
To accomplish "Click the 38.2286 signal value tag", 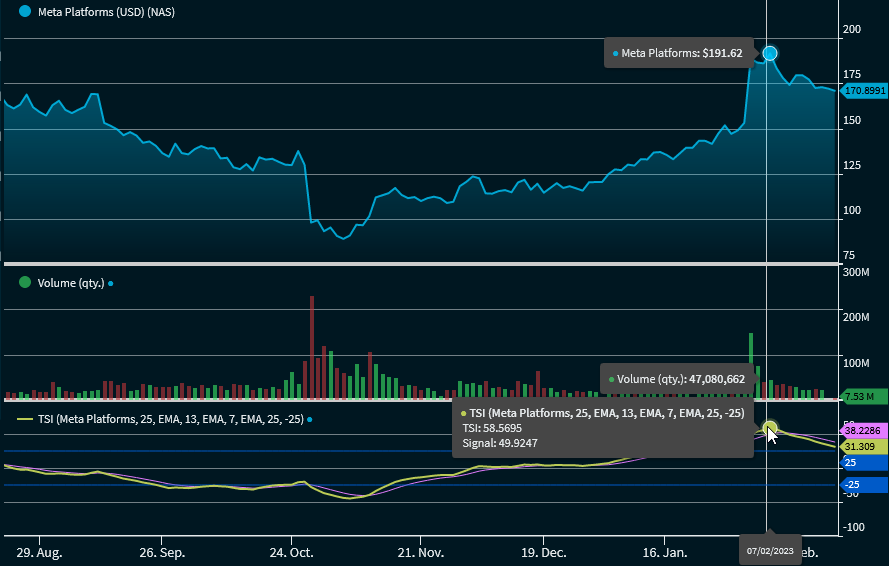I will point(863,430).
